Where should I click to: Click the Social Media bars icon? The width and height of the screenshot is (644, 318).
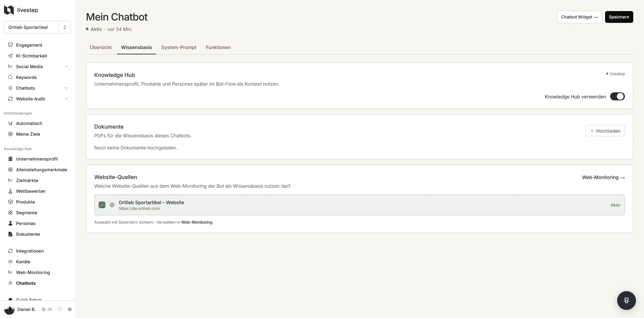tap(10, 66)
